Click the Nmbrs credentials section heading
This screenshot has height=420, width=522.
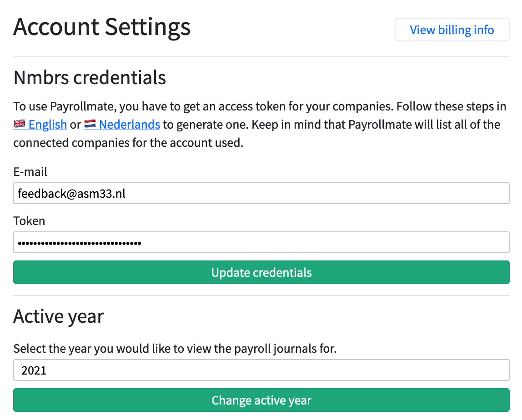[90, 78]
